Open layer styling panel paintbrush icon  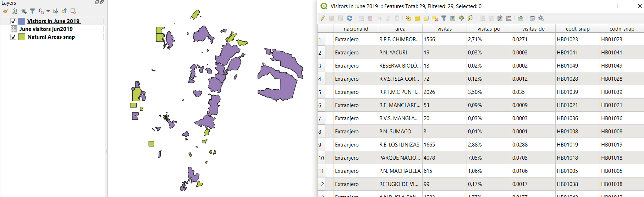click(5, 11)
